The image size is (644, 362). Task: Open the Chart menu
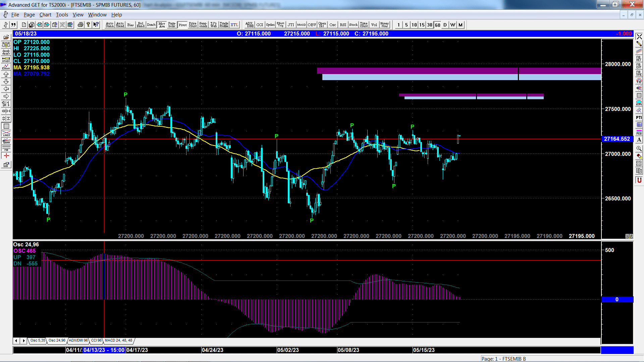tap(45, 15)
